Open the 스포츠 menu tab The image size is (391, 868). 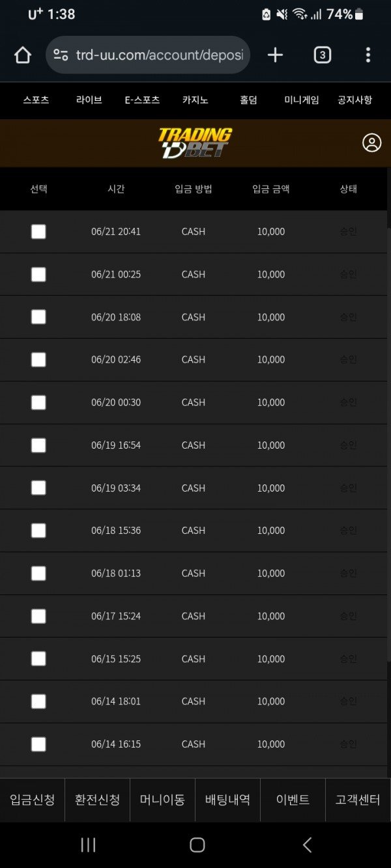pos(36,100)
